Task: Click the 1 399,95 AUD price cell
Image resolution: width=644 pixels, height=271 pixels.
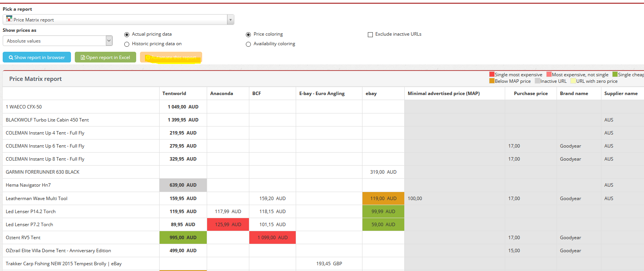Action: pyautogui.click(x=183, y=120)
